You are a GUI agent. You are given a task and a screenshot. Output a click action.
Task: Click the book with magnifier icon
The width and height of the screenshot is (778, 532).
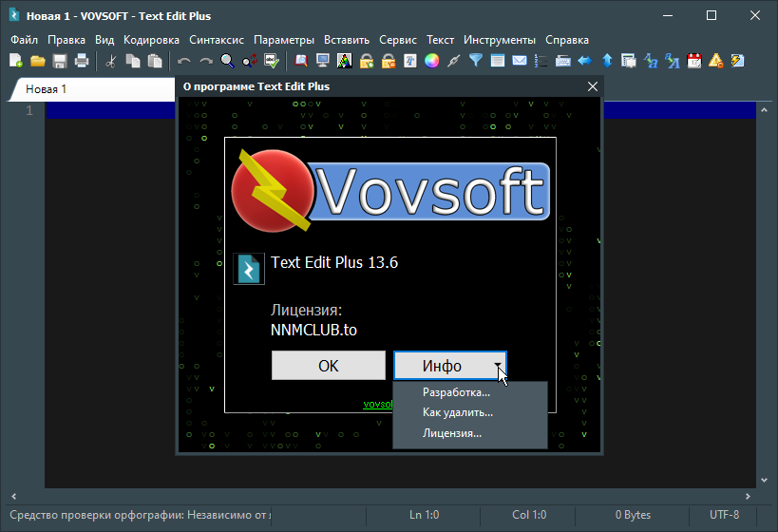[x=301, y=61]
